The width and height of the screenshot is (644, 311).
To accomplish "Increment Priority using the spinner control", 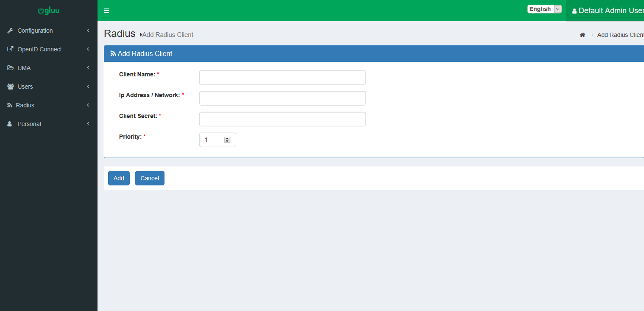I will [227, 137].
